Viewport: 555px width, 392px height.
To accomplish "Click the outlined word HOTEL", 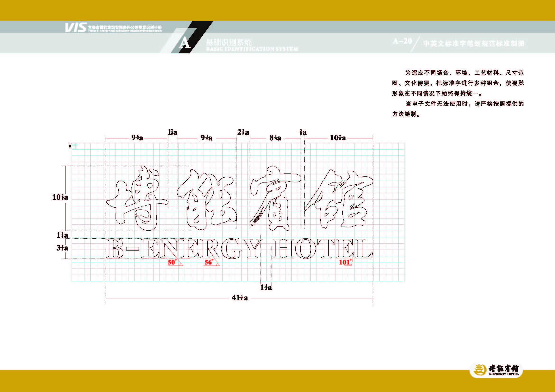I will pos(323,249).
